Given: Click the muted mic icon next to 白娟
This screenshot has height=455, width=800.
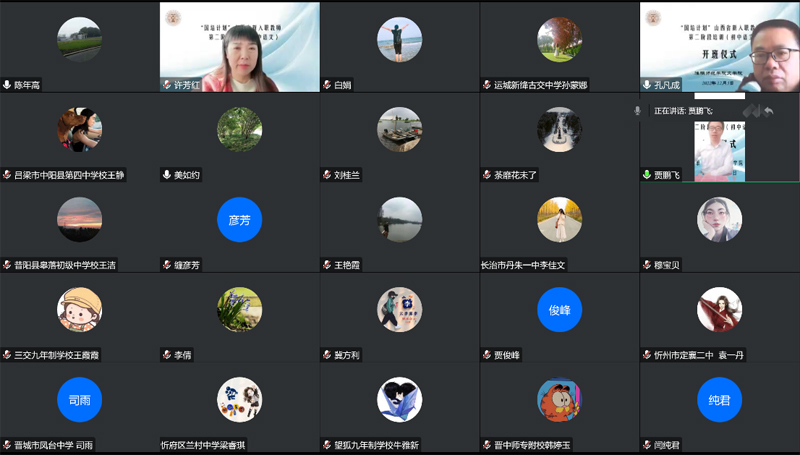Looking at the screenshot, I should 327,86.
